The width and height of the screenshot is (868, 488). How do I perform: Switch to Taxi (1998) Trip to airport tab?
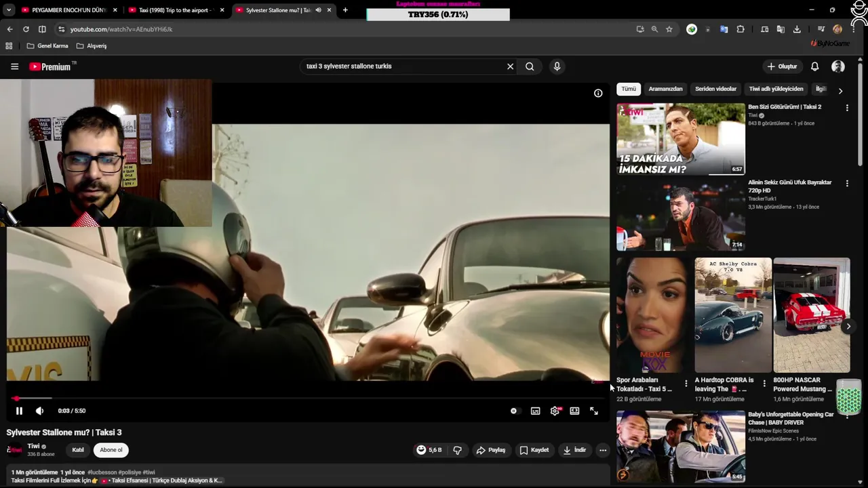click(x=176, y=10)
